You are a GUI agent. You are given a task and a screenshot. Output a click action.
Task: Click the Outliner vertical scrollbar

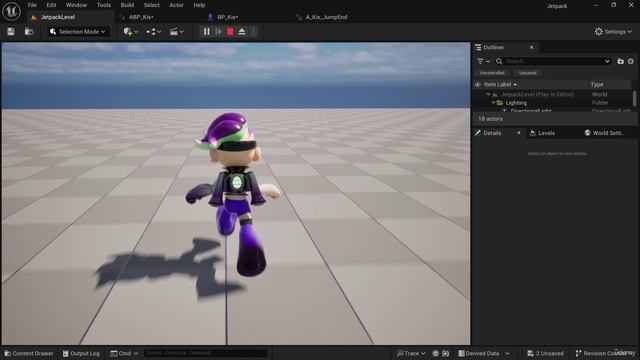(x=634, y=99)
